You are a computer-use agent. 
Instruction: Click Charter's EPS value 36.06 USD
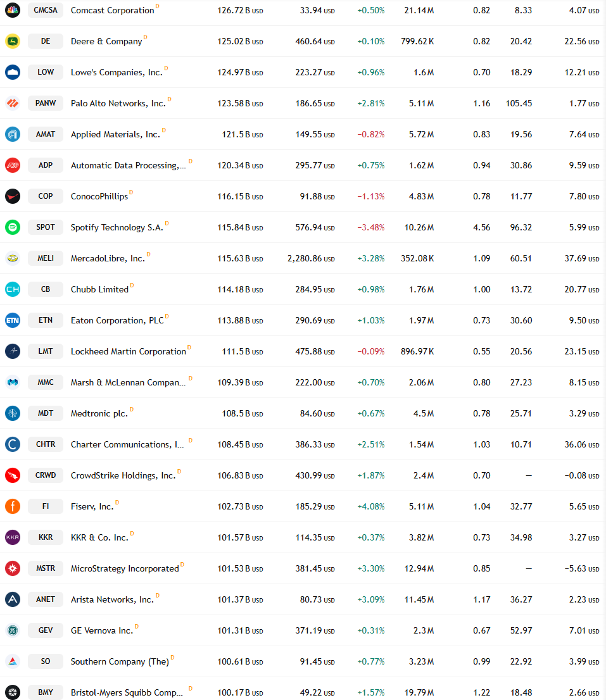tap(581, 445)
